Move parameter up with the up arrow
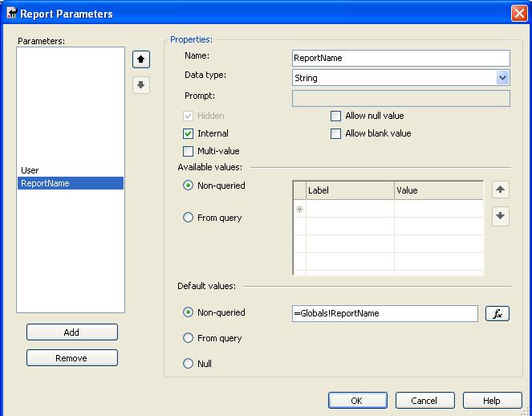532x416 pixels. 141,59
